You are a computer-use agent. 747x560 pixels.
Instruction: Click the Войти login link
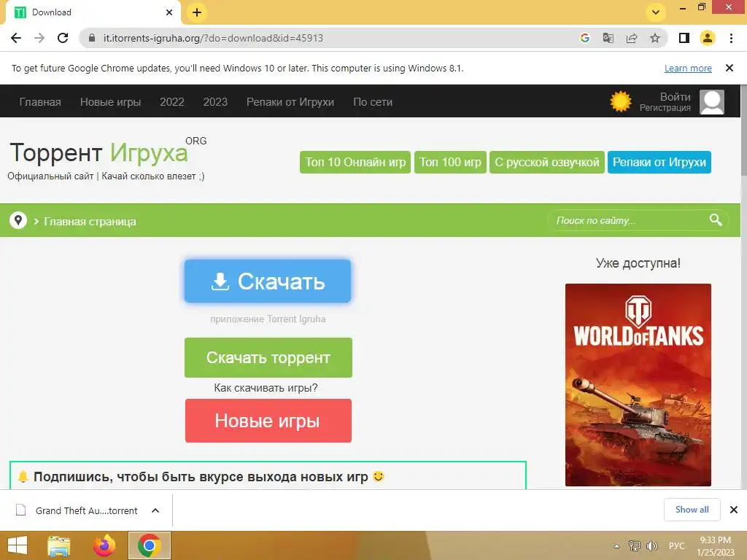675,97
